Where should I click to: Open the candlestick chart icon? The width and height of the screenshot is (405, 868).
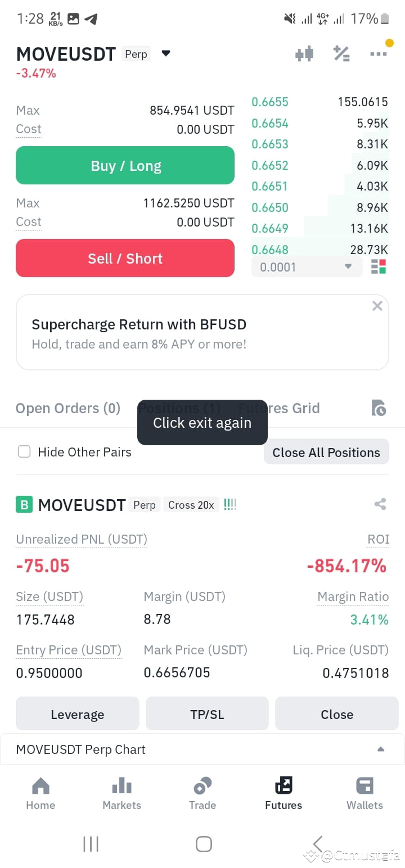[304, 54]
